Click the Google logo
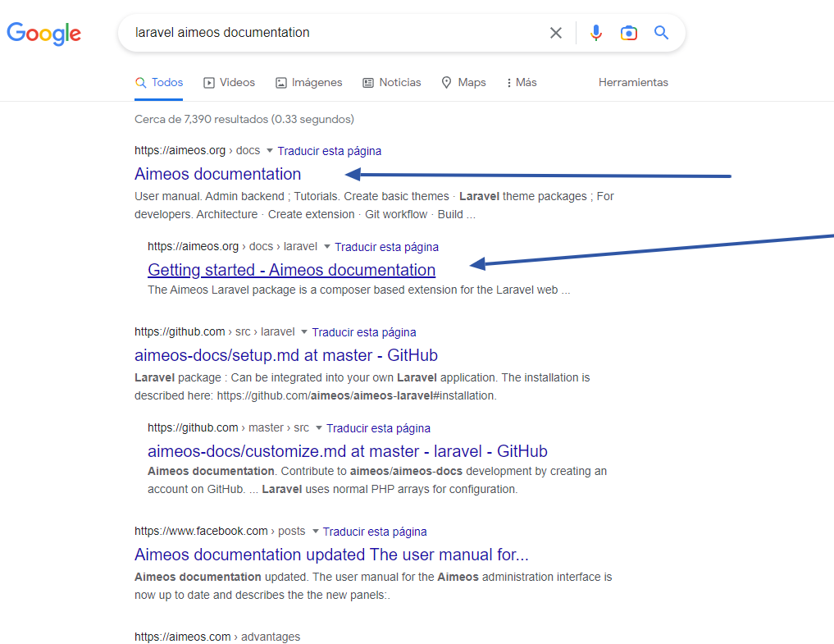The height and width of the screenshot is (644, 834). (43, 34)
